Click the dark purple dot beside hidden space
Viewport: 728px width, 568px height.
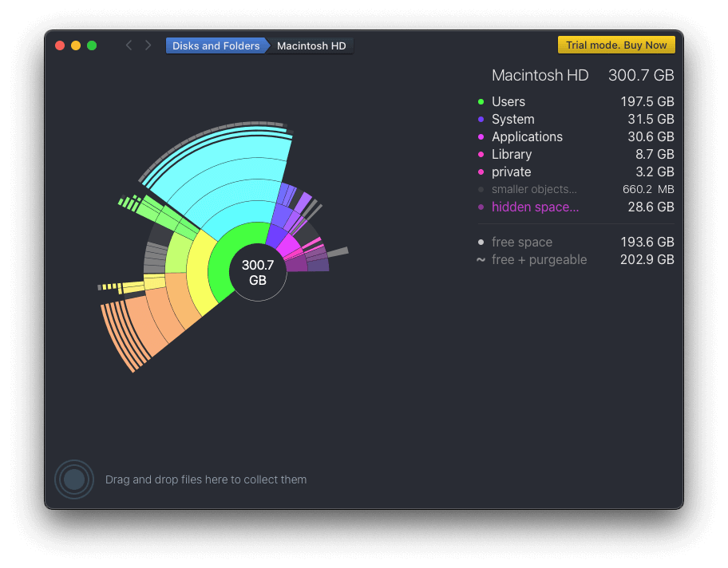pos(481,207)
